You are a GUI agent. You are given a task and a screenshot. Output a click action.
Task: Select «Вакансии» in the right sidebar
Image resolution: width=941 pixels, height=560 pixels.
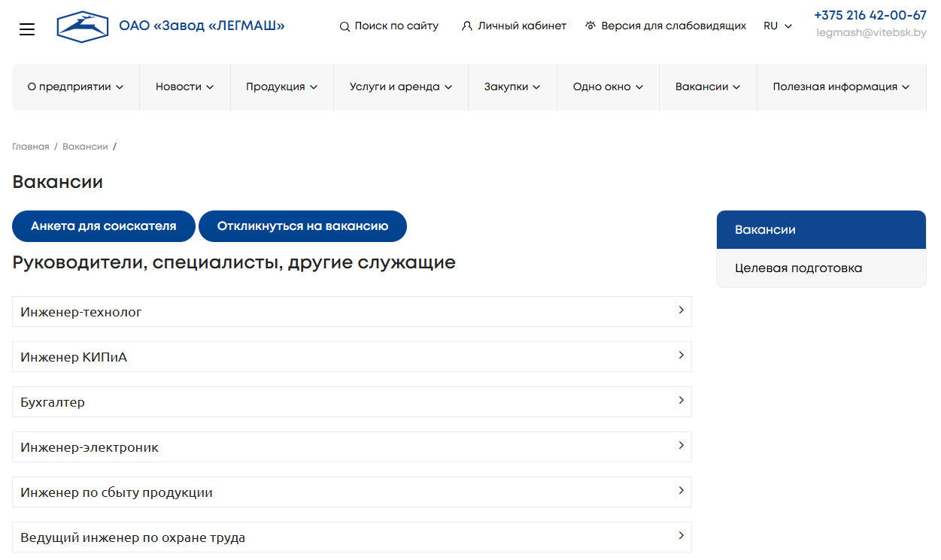[821, 230]
